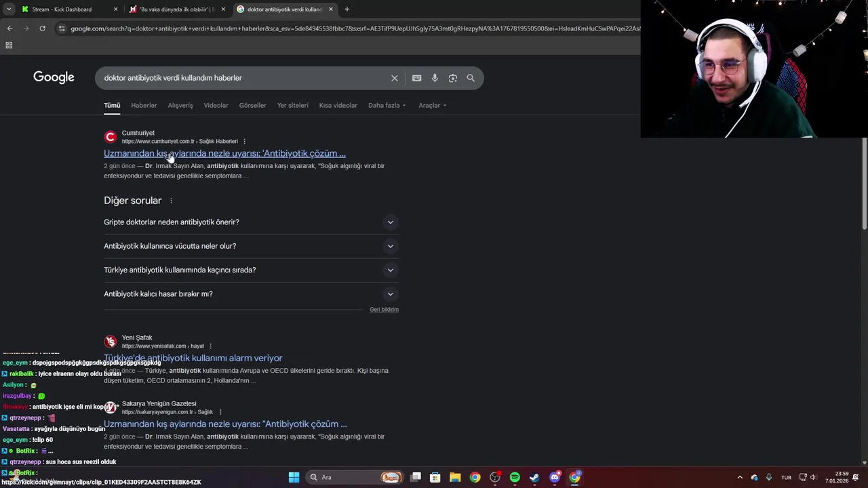Screen dimensions: 868x488
Task: Open tab search dropdown arrow
Action: click(x=9, y=9)
